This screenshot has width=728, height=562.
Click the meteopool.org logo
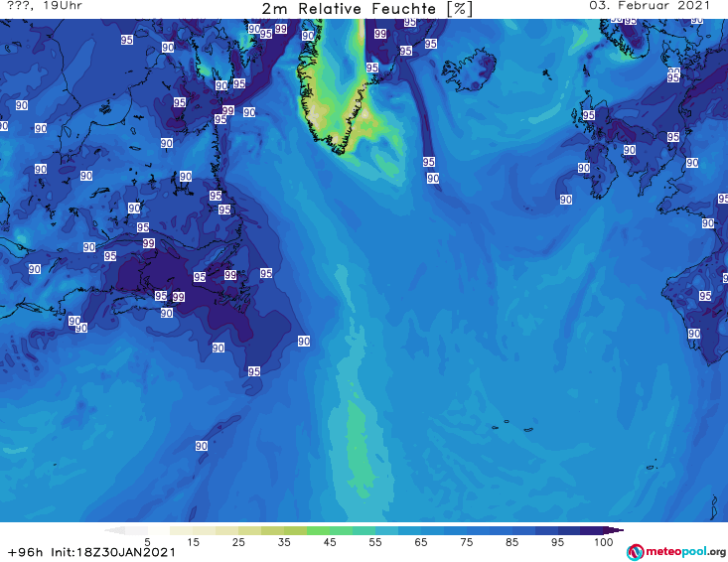[676, 552]
